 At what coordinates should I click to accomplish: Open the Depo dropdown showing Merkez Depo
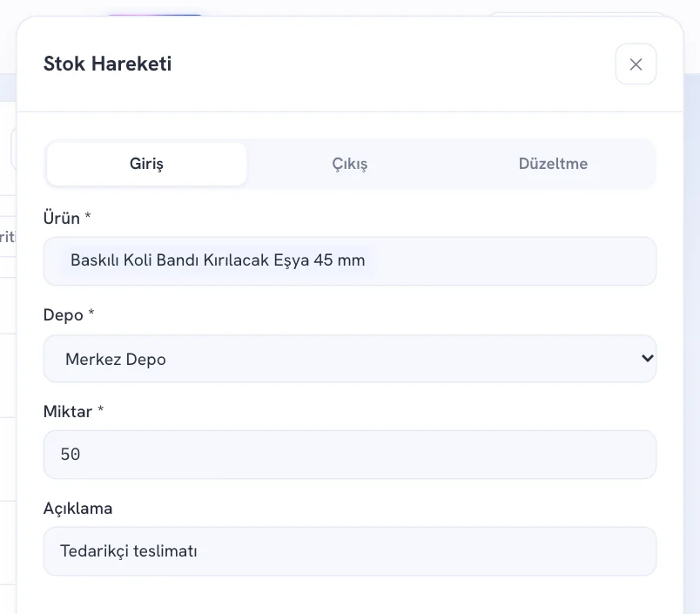pyautogui.click(x=350, y=359)
